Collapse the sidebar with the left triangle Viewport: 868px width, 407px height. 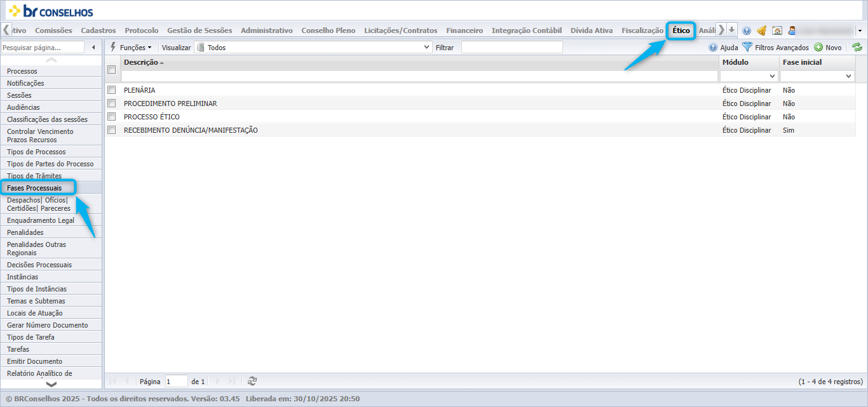[94, 47]
